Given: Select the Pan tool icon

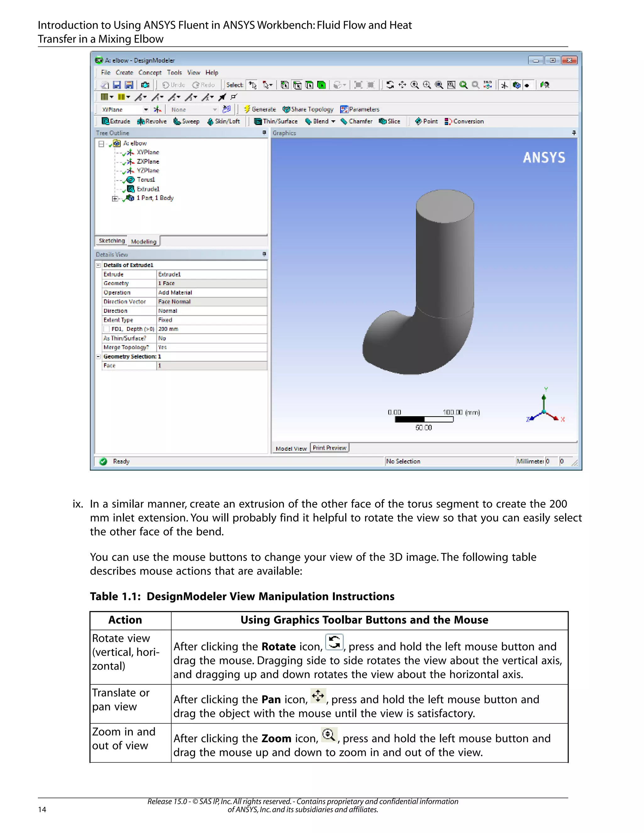Looking at the screenshot, I should (x=402, y=85).
